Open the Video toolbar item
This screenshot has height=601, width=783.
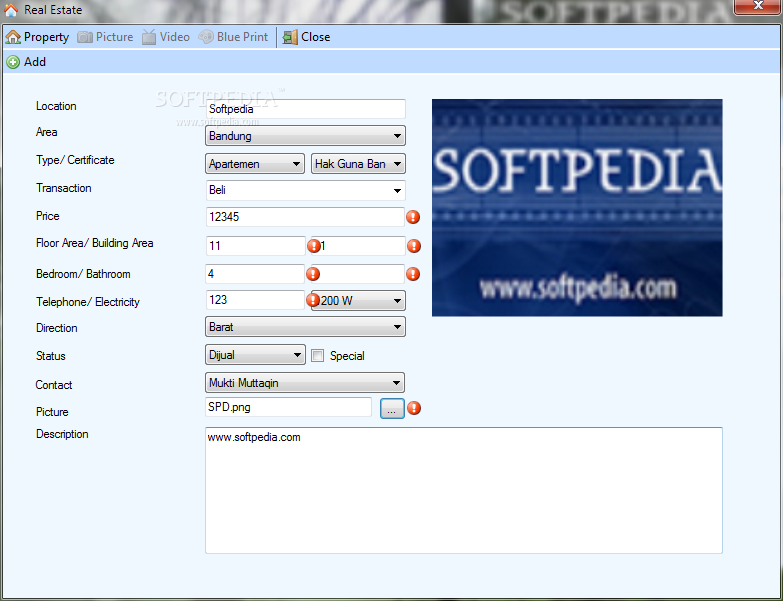point(166,37)
